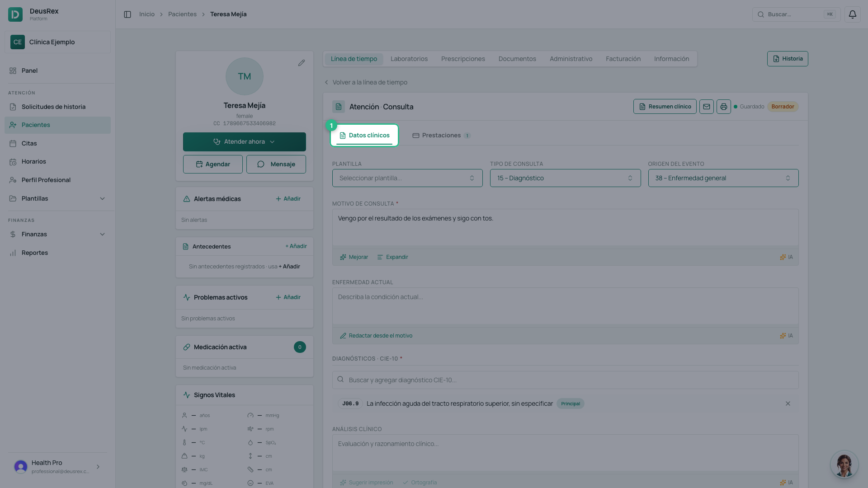Open the assistant avatar chat bubble
Viewport: 868px width, 488px height.
[x=844, y=464]
